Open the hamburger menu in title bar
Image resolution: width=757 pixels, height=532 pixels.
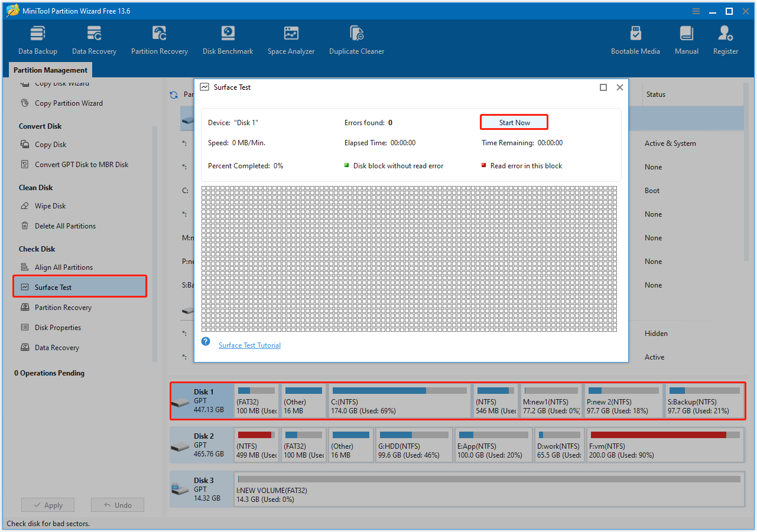(x=697, y=11)
